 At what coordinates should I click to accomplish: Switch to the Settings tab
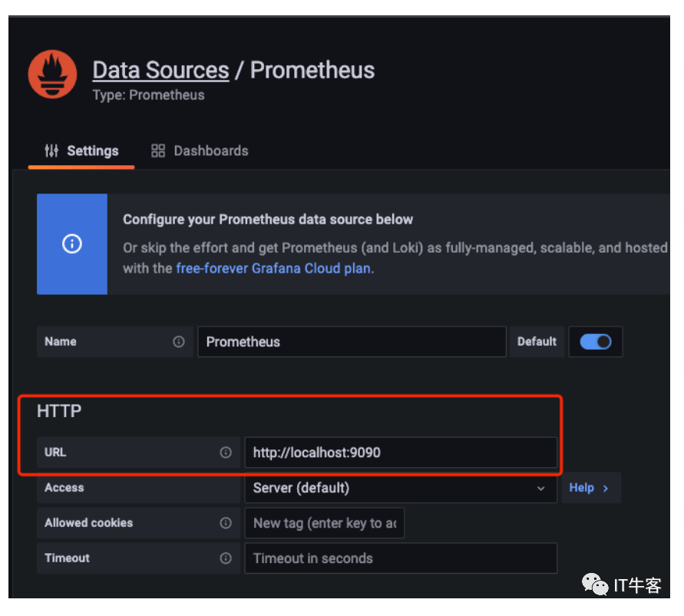(x=81, y=151)
